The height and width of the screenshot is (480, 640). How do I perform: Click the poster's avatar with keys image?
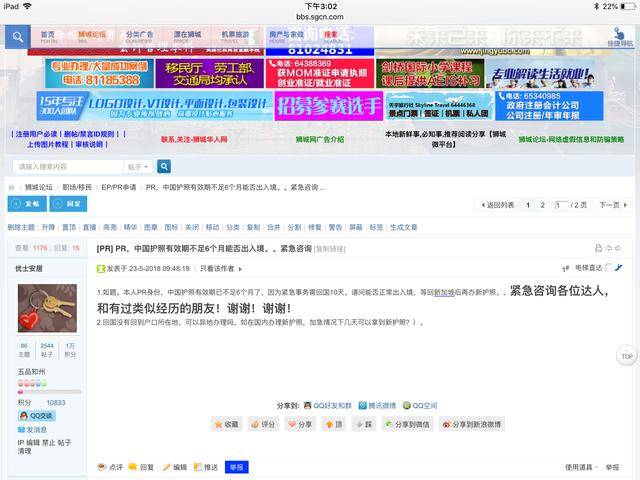click(47, 309)
